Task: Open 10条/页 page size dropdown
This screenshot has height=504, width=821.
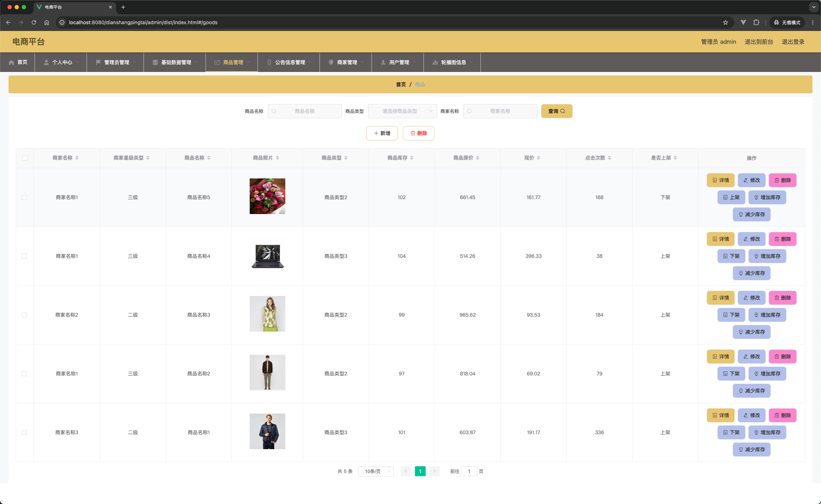Action: pyautogui.click(x=376, y=471)
